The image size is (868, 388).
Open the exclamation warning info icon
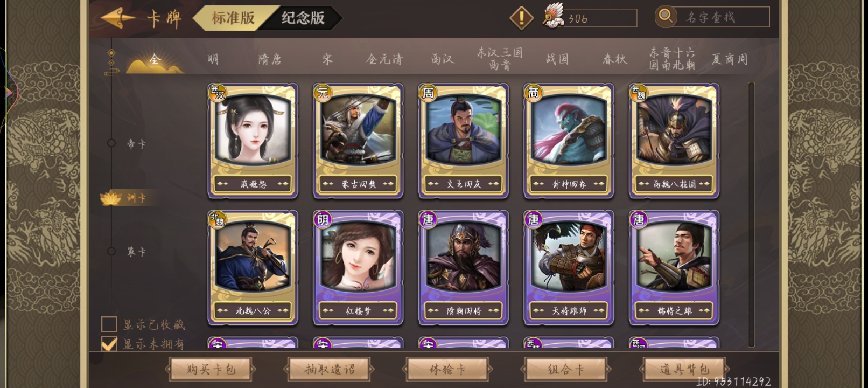tap(521, 18)
